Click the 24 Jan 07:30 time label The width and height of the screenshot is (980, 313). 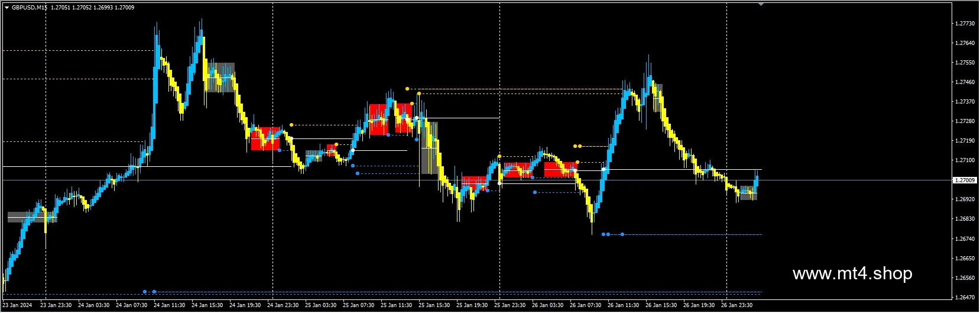(132, 306)
